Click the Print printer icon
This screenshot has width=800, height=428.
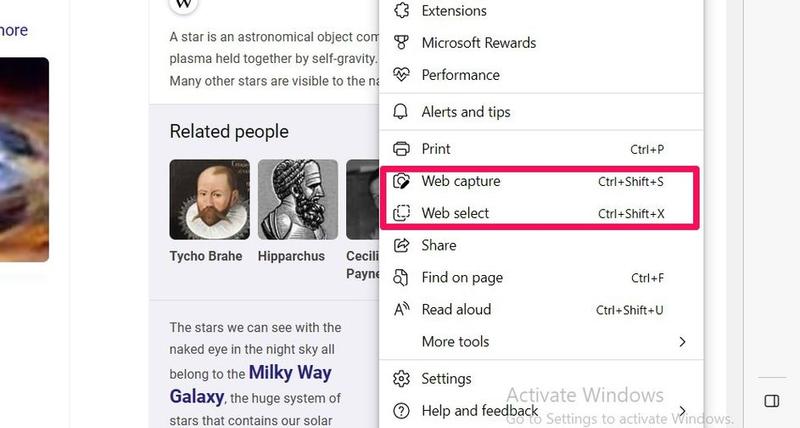coord(402,149)
